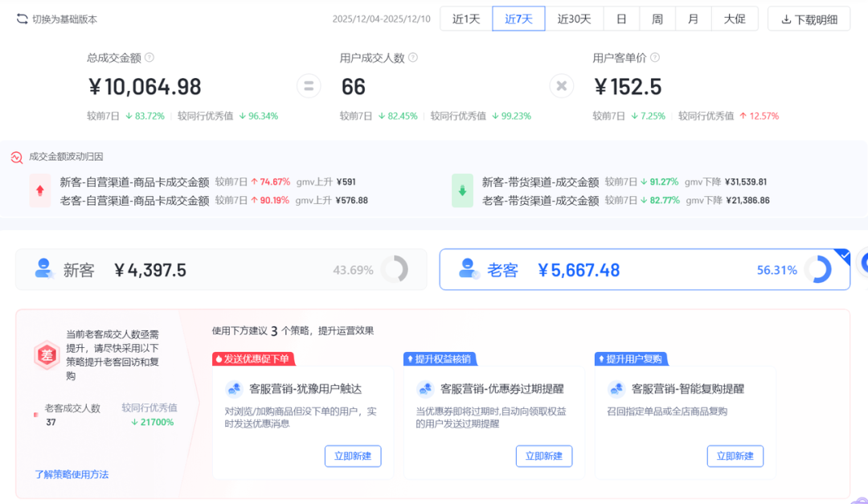This screenshot has width=868, height=504.
Task: Click the 提升权益核销 blue tag
Action: click(440, 359)
